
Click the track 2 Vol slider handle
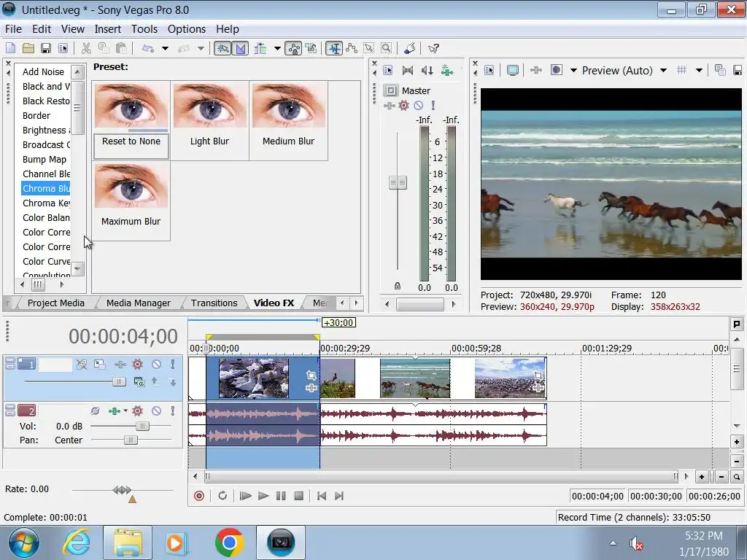coord(142,426)
